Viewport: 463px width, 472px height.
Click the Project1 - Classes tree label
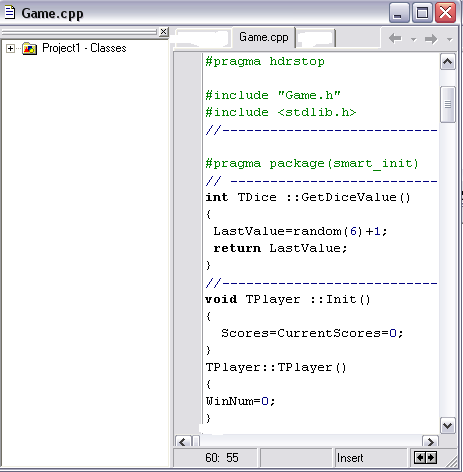pos(84,48)
